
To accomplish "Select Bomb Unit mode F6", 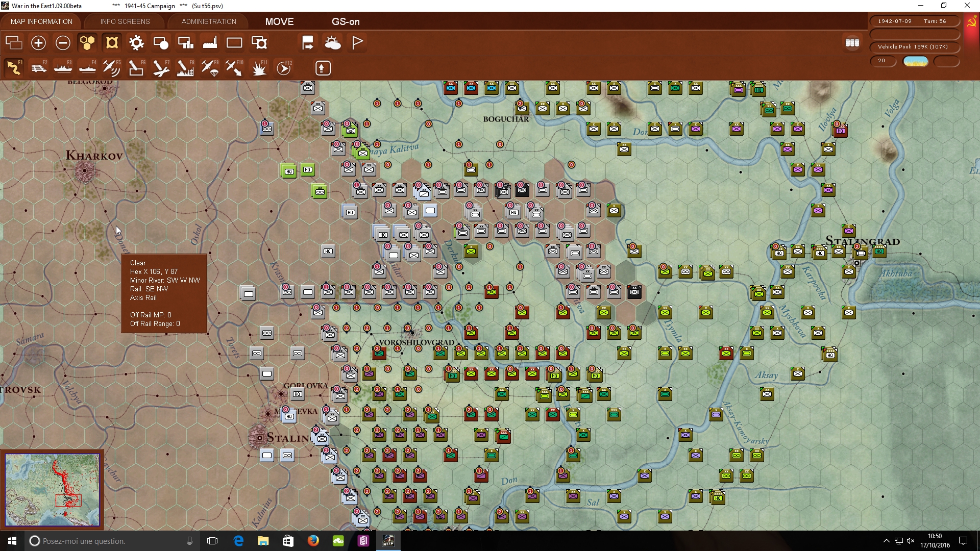I will tap(136, 68).
